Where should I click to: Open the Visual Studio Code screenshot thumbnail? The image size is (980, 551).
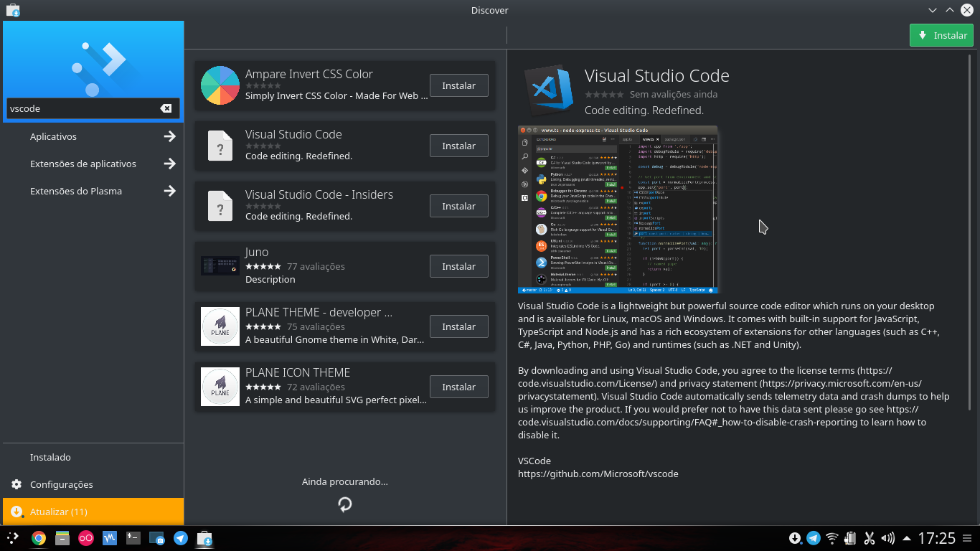pos(618,209)
